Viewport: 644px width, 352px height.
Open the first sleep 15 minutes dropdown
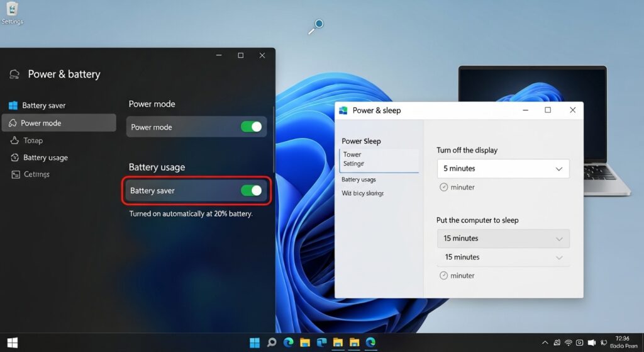tap(503, 239)
